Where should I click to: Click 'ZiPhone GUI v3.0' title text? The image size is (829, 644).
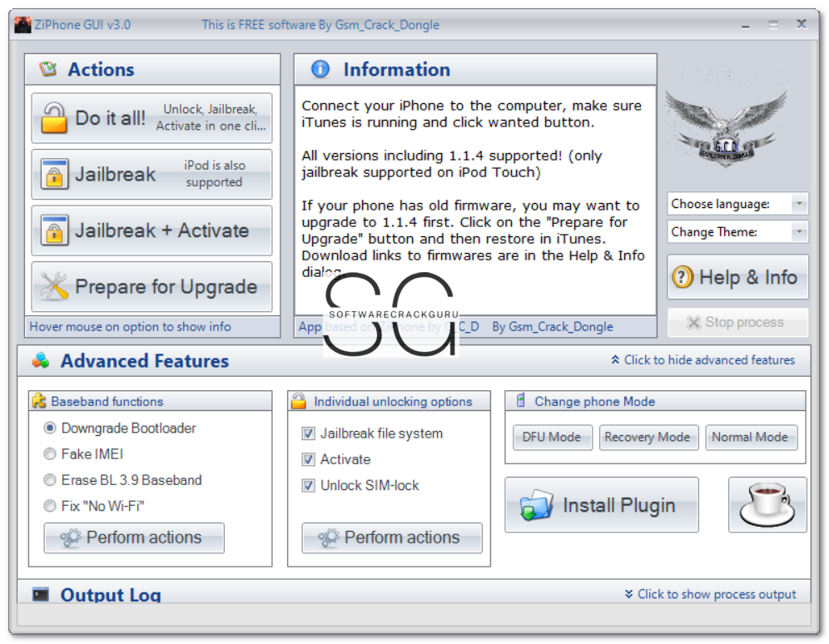(82, 24)
